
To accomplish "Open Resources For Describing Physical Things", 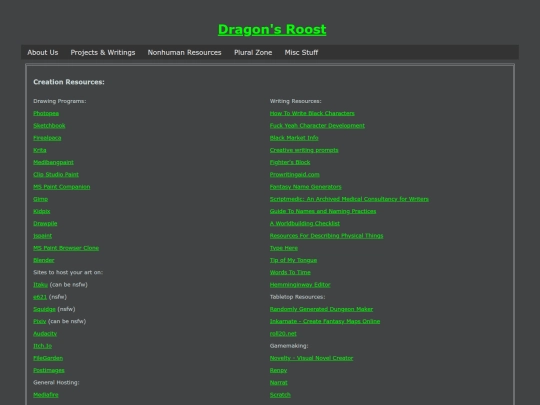I will [326, 236].
